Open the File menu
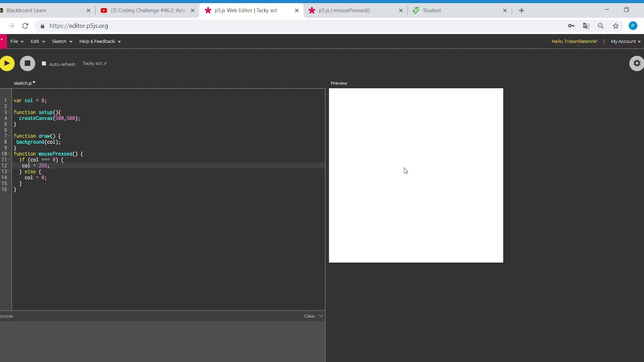 coord(17,41)
